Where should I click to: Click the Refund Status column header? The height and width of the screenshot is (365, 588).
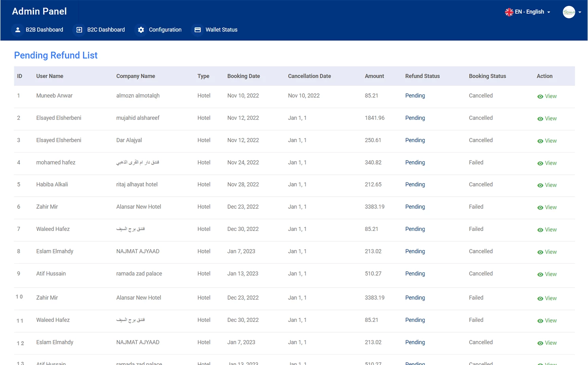pos(422,76)
